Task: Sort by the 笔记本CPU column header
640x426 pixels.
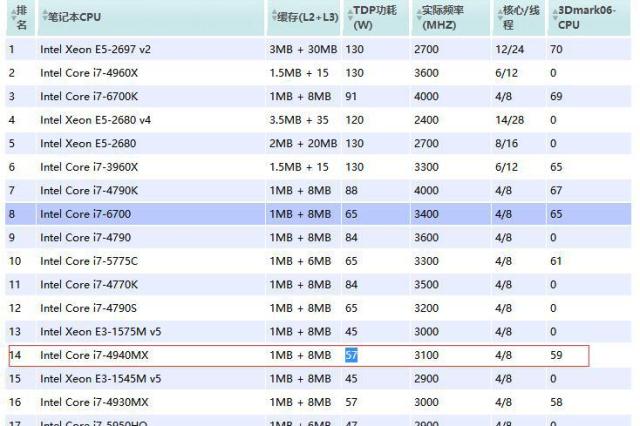Action: (151, 18)
